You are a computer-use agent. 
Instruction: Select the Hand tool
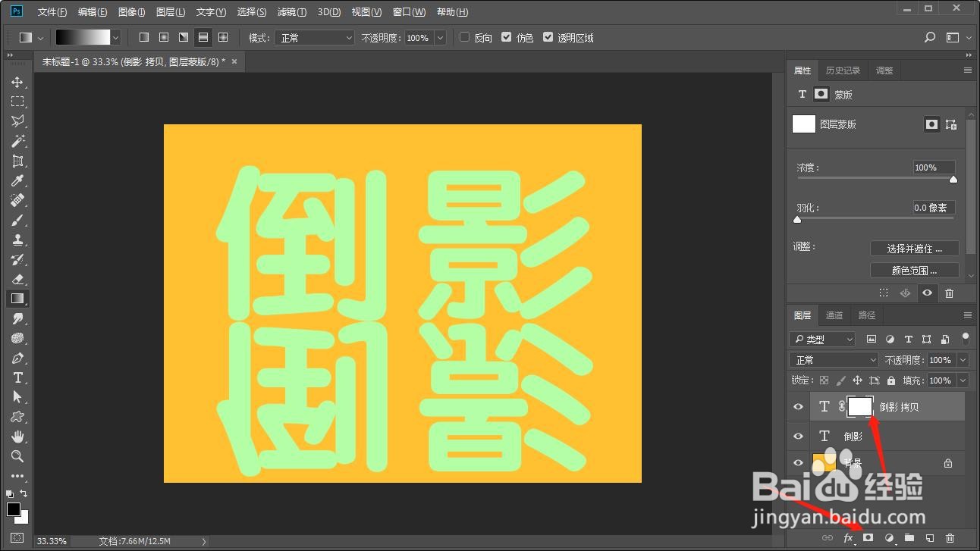[x=17, y=437]
